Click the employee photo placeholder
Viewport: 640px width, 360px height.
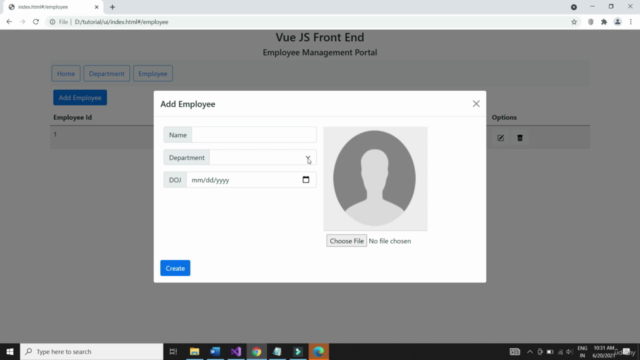pos(375,179)
